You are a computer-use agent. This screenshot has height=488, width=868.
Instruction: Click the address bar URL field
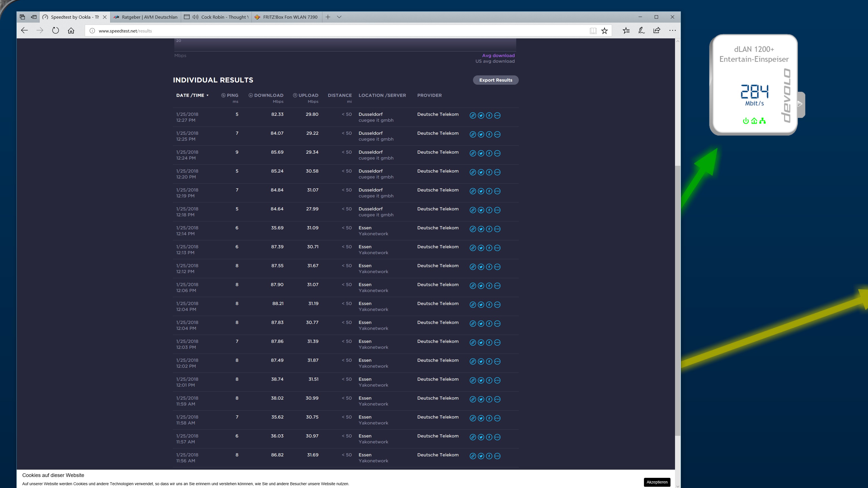tap(337, 31)
